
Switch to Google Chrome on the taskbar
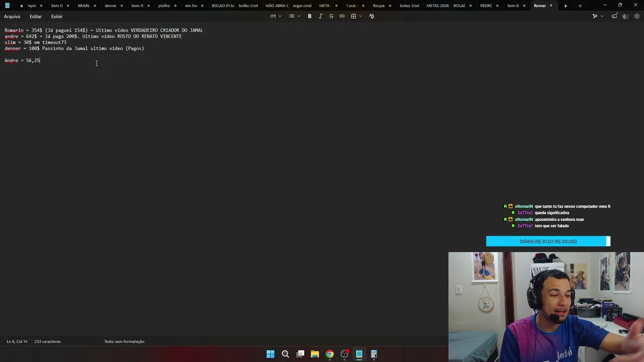pyautogui.click(x=330, y=354)
